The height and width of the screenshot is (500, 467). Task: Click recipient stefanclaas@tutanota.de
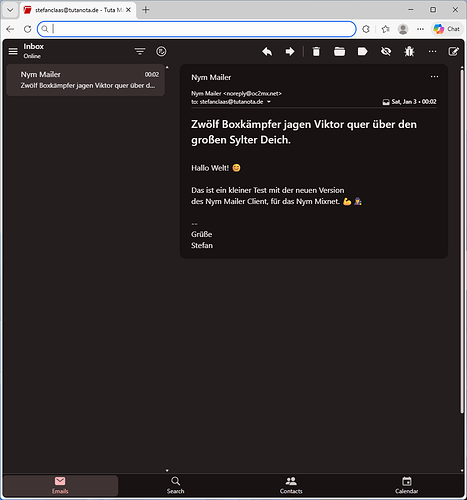click(231, 102)
